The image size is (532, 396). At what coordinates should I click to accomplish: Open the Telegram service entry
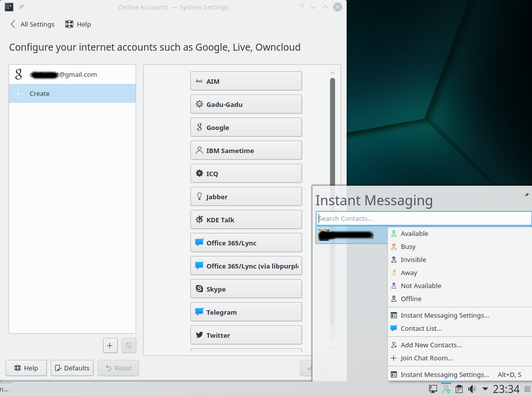point(246,312)
